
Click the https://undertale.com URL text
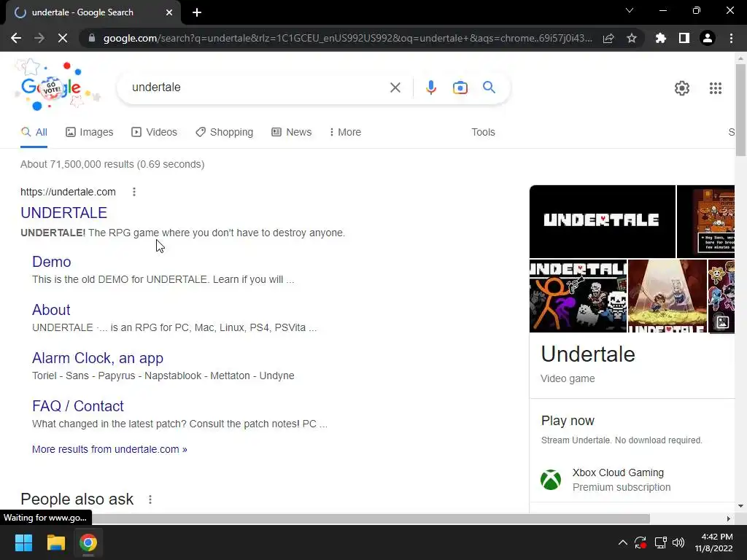(68, 192)
